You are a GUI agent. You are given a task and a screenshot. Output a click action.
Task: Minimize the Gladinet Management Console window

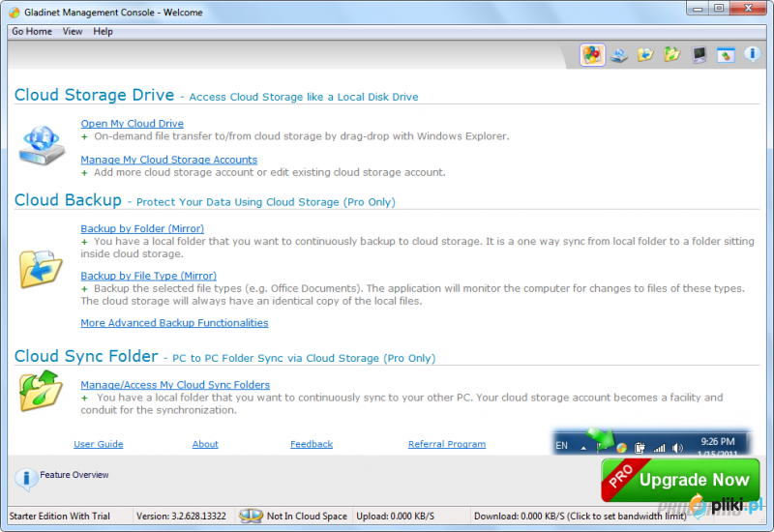point(697,9)
